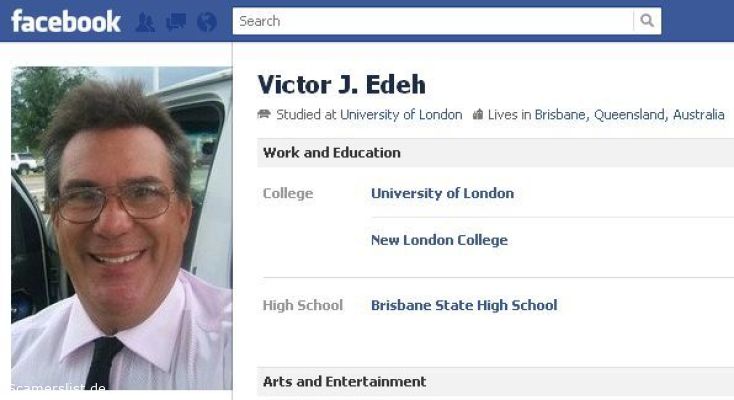This screenshot has width=734, height=400.
Task: Click the High School category label
Action: tap(303, 305)
